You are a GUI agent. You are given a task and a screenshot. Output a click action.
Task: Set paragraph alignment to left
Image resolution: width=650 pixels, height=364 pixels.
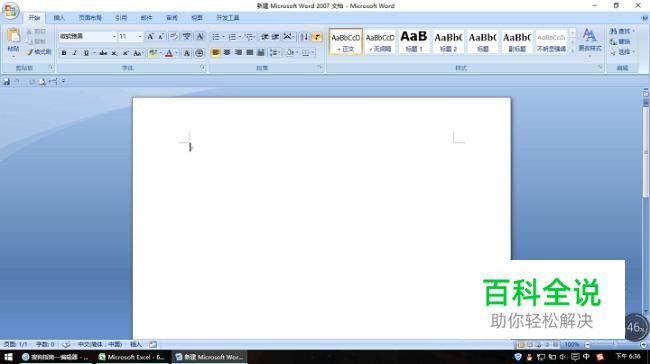216,53
